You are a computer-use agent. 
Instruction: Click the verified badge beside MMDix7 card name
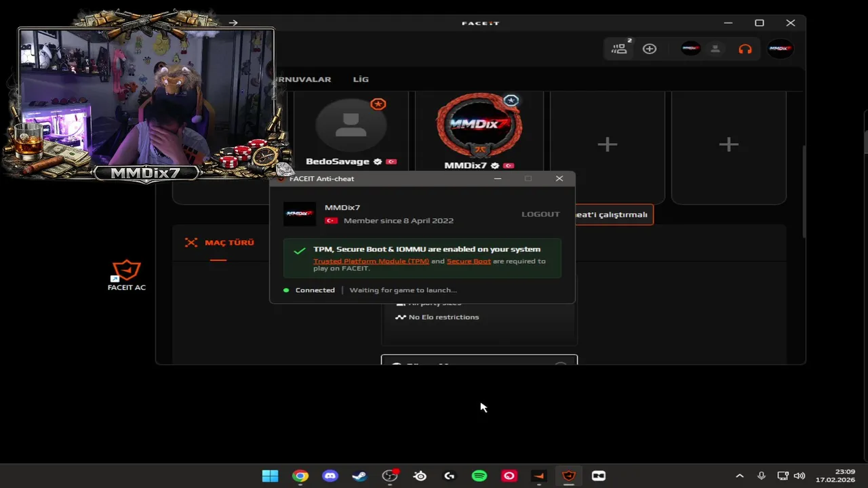point(495,165)
